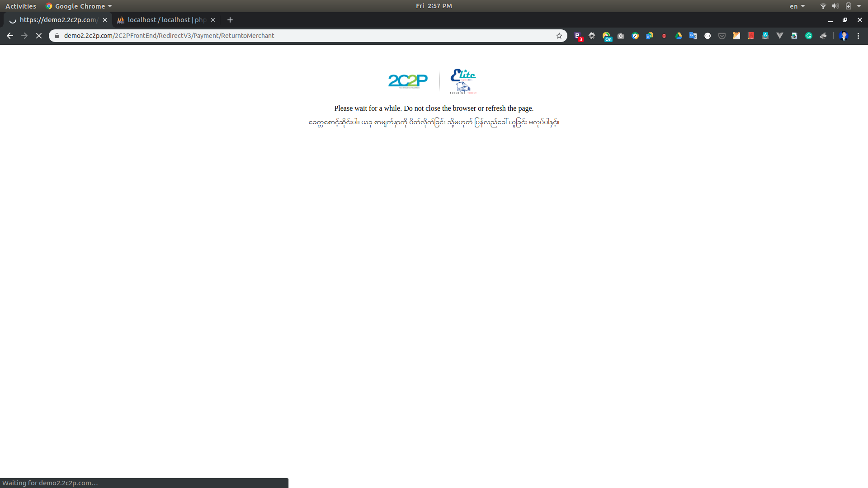
Task: Click the Chrome profile avatar
Action: pos(844,36)
